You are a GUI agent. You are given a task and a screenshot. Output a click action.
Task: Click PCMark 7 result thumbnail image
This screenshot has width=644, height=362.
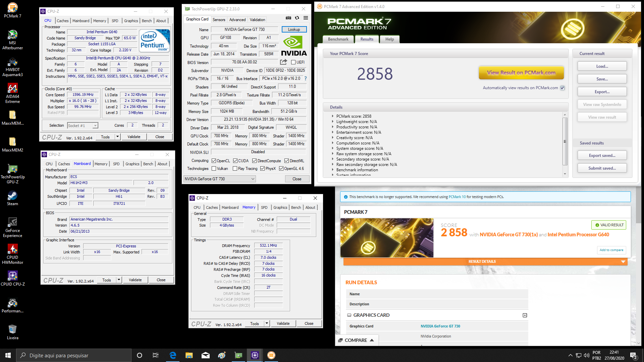[x=386, y=238]
